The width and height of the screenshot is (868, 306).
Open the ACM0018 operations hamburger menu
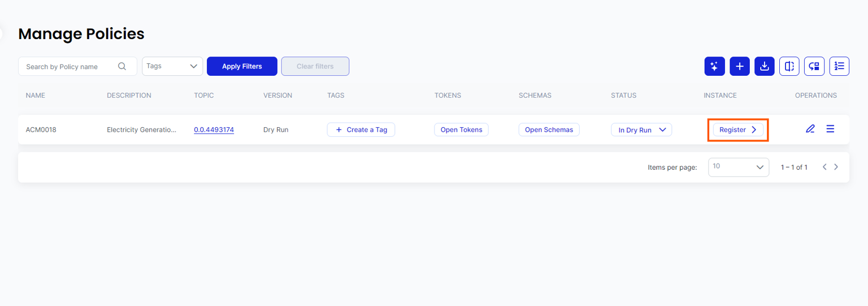pos(830,129)
